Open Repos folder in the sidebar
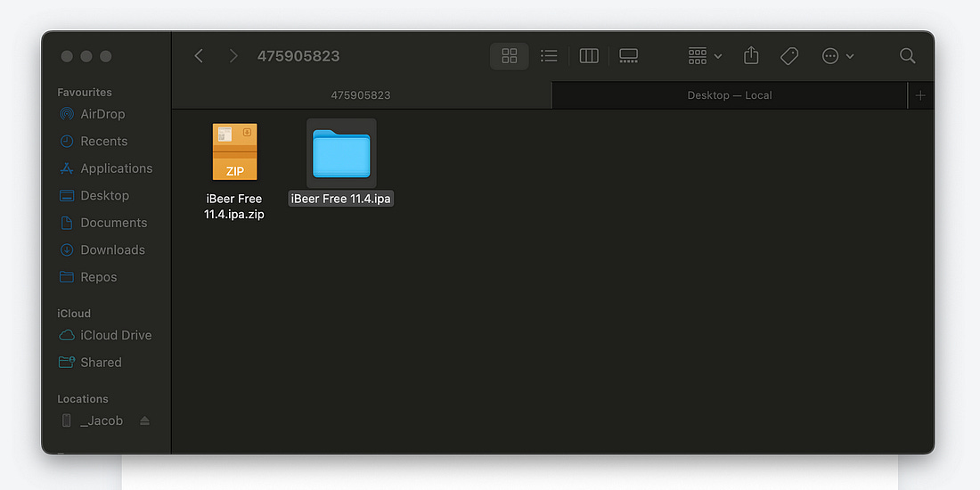Screen dimensions: 980x490 (87, 277)
